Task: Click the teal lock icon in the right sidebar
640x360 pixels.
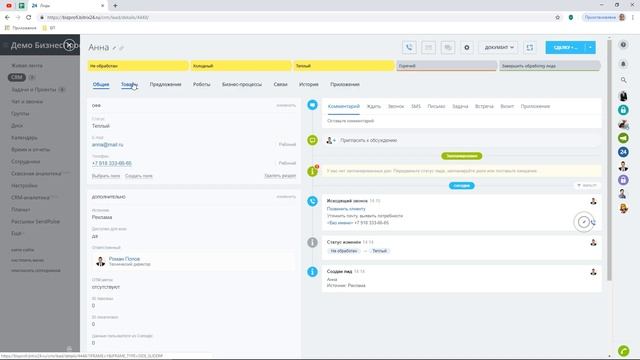Action: click(x=623, y=110)
